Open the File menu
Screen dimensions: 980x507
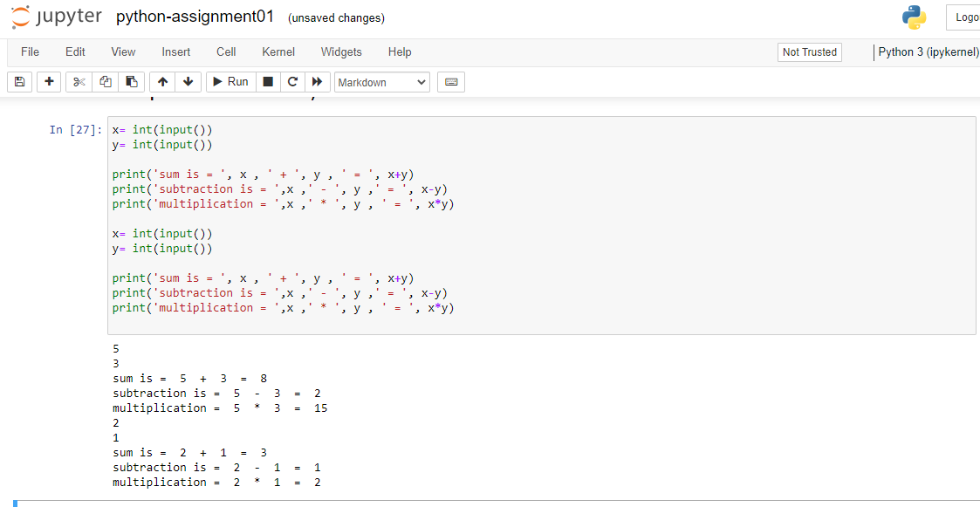[x=30, y=51]
